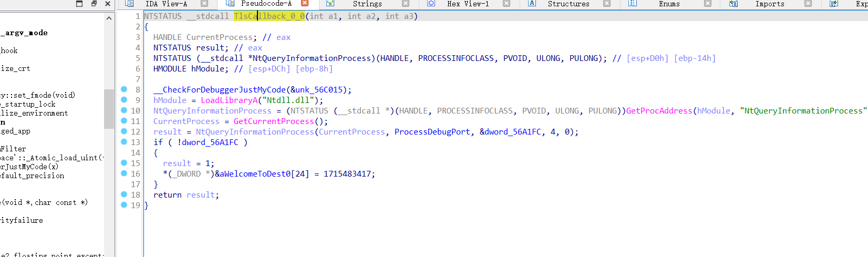The width and height of the screenshot is (868, 257).
Task: Click the Imports tab icon
Action: (733, 4)
